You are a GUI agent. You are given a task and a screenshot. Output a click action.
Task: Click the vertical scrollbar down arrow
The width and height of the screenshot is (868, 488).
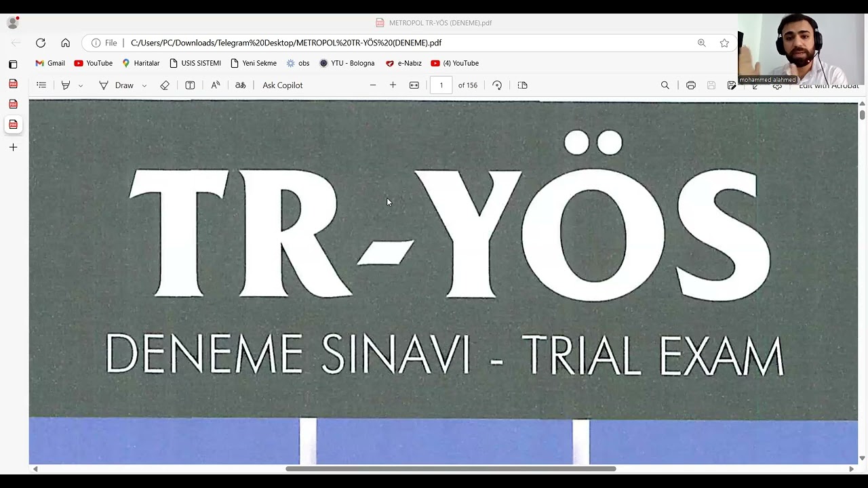click(x=862, y=458)
